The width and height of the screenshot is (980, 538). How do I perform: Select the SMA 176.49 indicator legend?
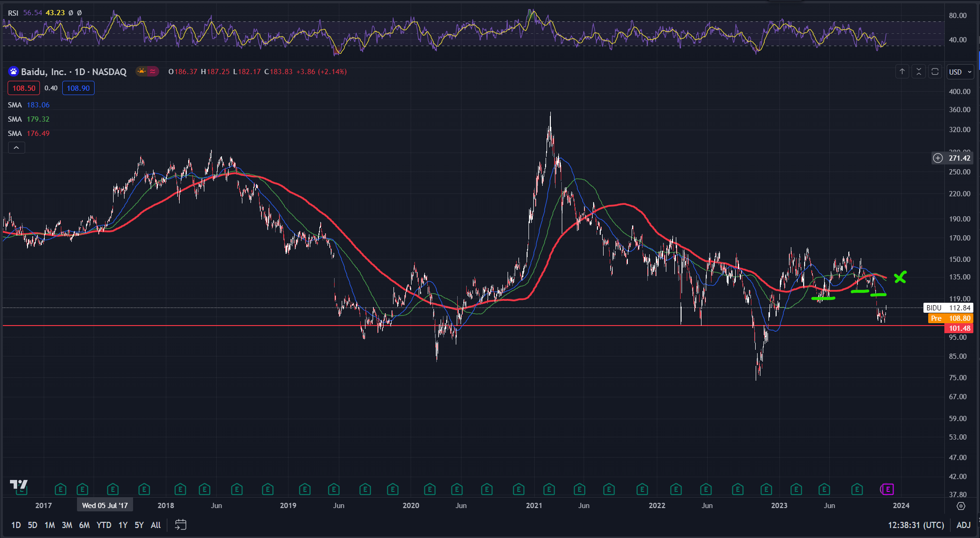click(29, 134)
